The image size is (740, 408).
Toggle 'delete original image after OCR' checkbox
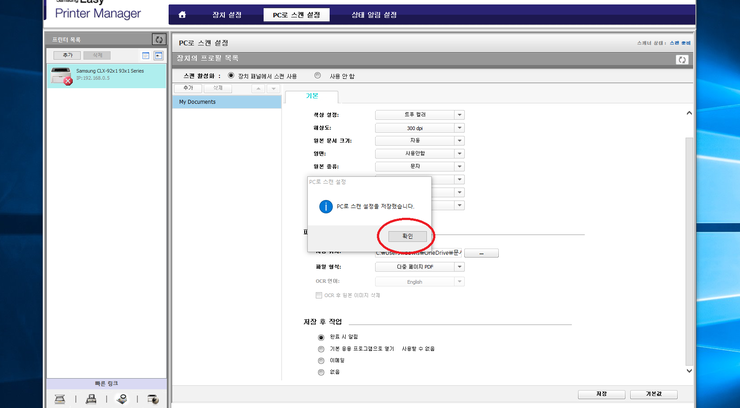pos(319,295)
